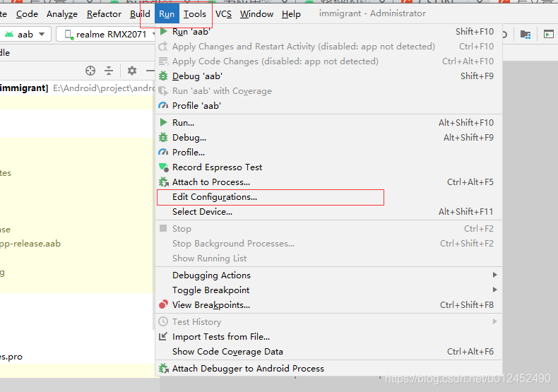The width and height of the screenshot is (558, 392).
Task: Click the play icon beside Run...
Action: (163, 122)
